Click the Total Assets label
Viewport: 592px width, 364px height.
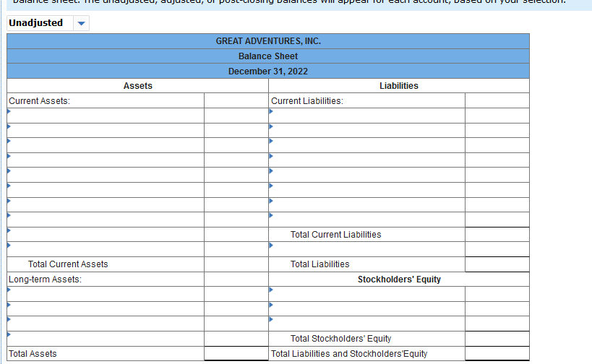[33, 354]
